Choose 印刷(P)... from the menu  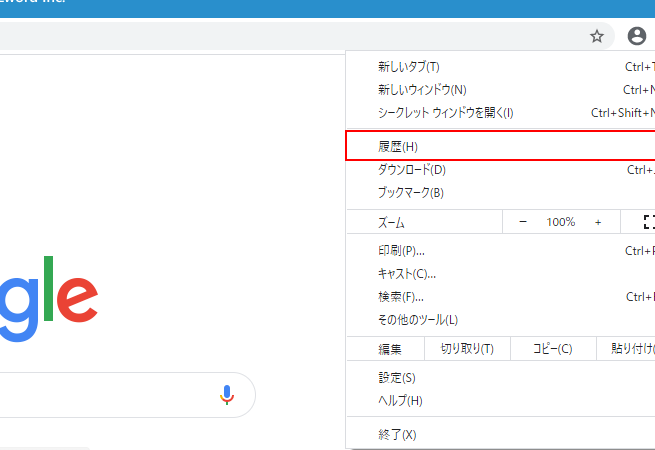(401, 251)
